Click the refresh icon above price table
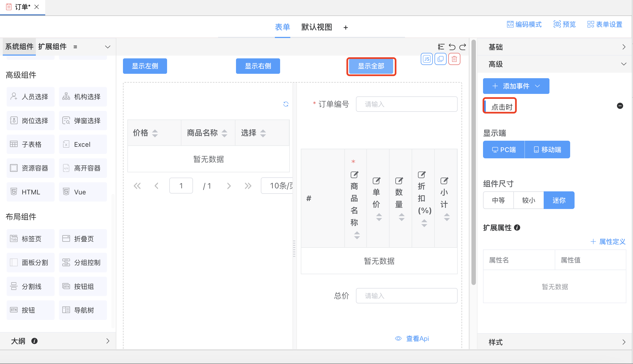Screen dimensions: 633x364 pos(286,104)
